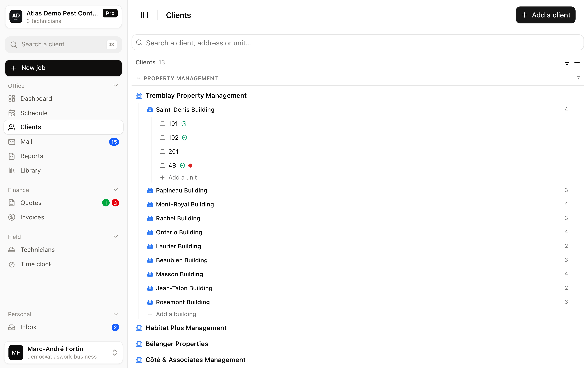
Task: Toggle the sidebar panel icon
Action: (x=145, y=15)
